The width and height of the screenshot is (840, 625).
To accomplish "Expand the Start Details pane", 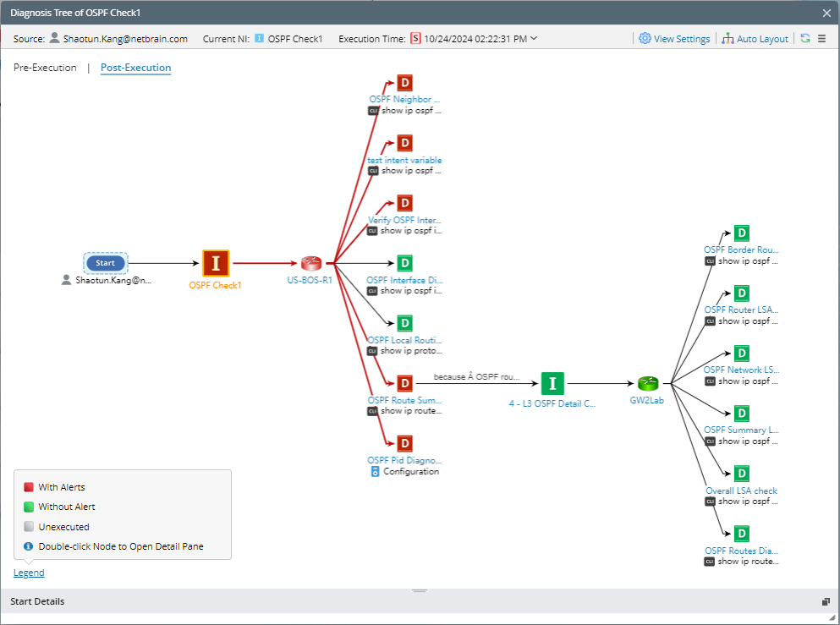I will [x=826, y=601].
